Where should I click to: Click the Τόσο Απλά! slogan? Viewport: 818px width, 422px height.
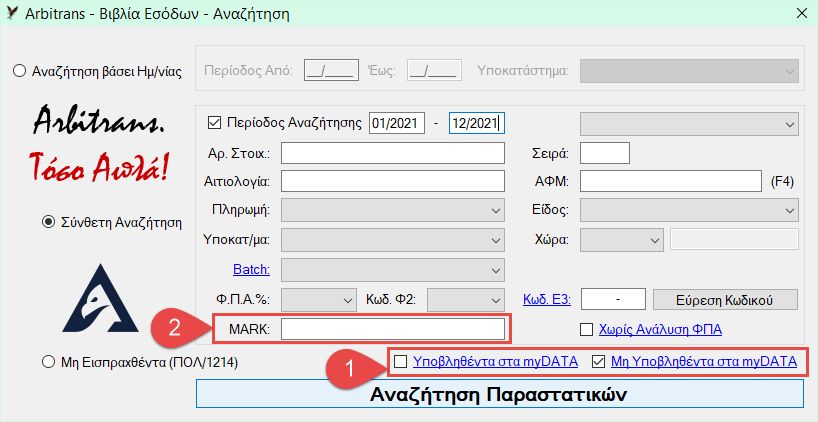click(x=99, y=166)
